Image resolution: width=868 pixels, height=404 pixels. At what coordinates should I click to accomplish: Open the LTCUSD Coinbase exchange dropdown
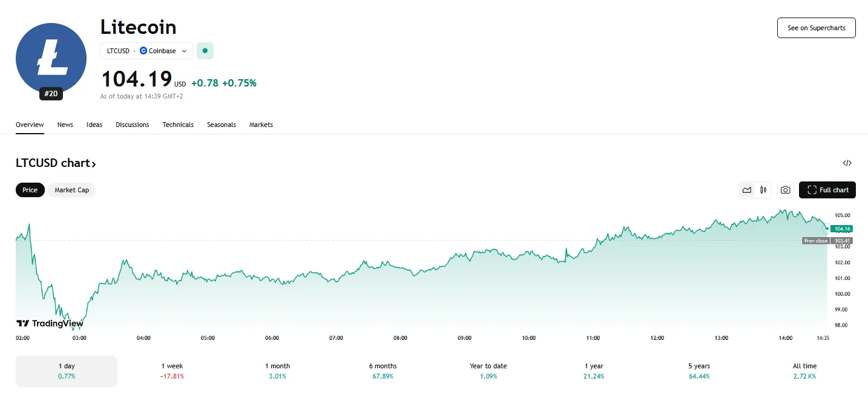[146, 51]
